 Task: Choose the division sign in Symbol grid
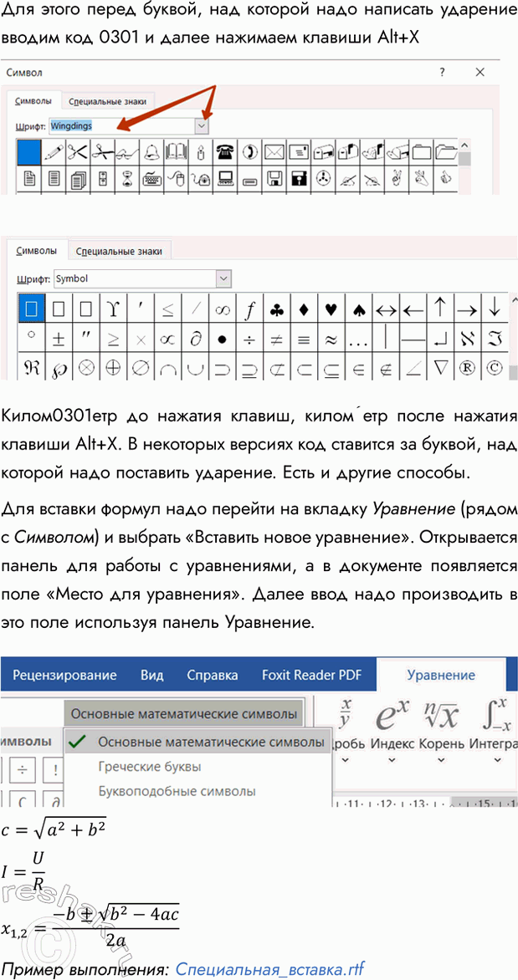[x=249, y=339]
